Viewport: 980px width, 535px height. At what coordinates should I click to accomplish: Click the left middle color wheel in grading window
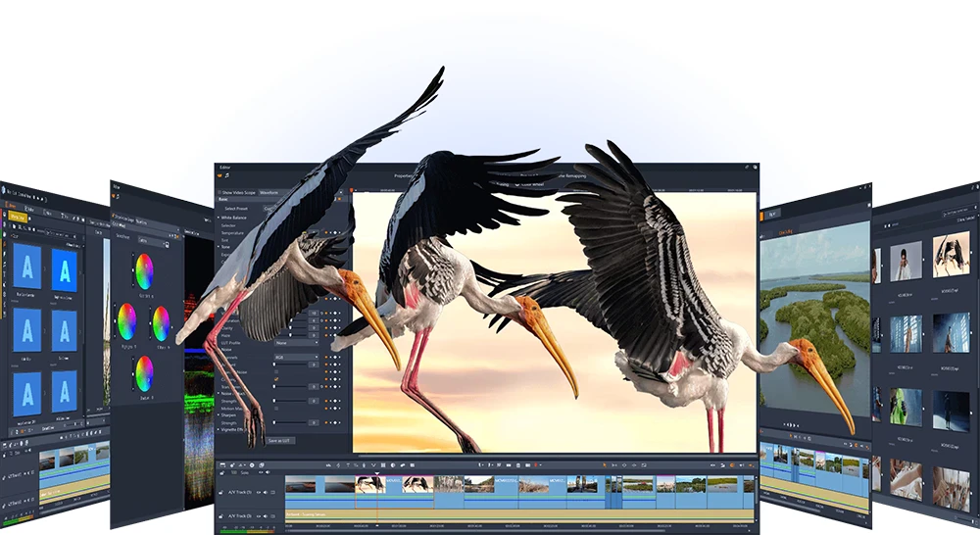[x=126, y=321]
